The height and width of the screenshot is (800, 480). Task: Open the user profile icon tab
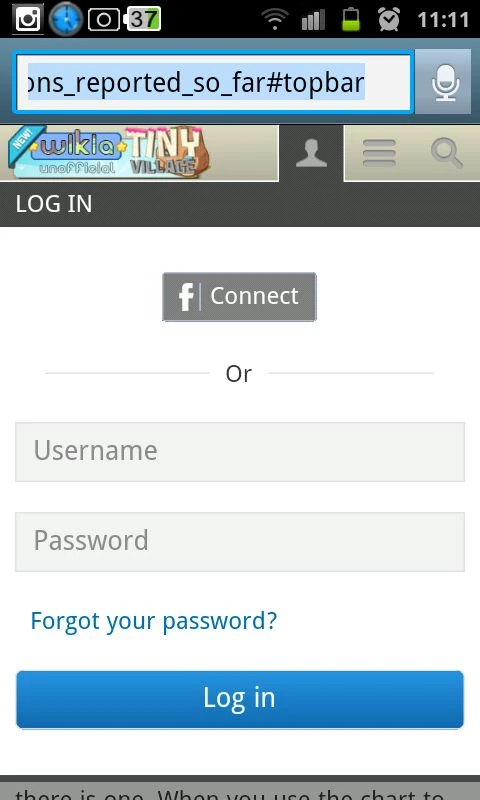pyautogui.click(x=311, y=153)
